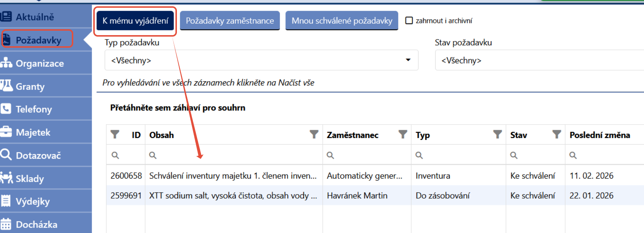Screen dimensions: 644x233
Task: Open the Stav požadavku combo box
Action: click(x=540, y=60)
